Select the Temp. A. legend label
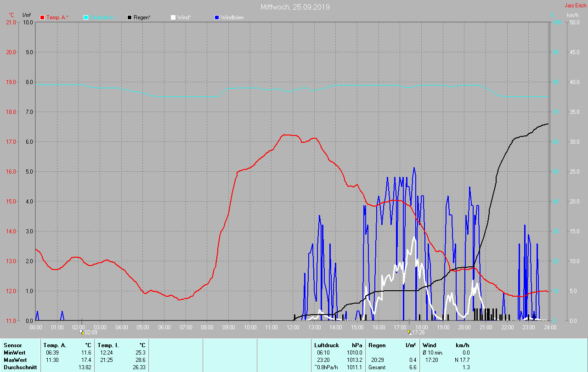This screenshot has height=372, width=588. [57, 17]
